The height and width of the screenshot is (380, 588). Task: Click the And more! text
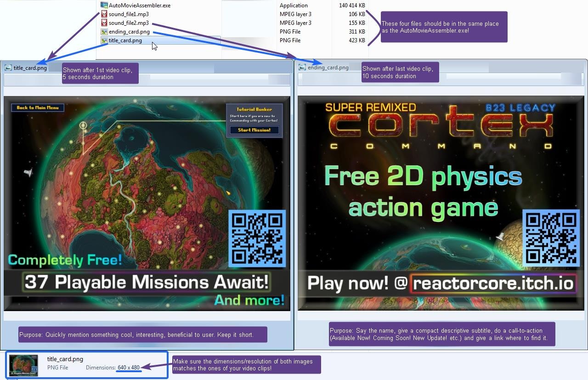pos(249,301)
